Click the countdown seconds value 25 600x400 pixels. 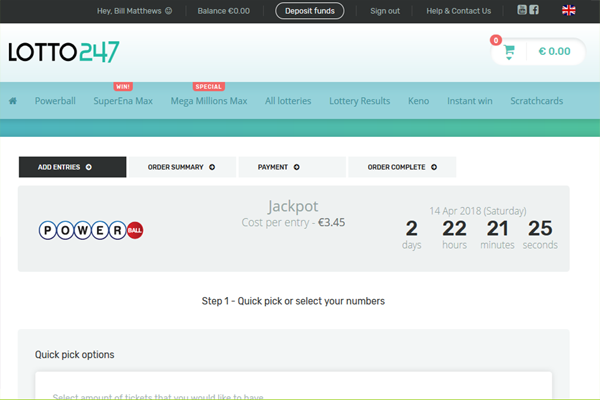point(540,229)
